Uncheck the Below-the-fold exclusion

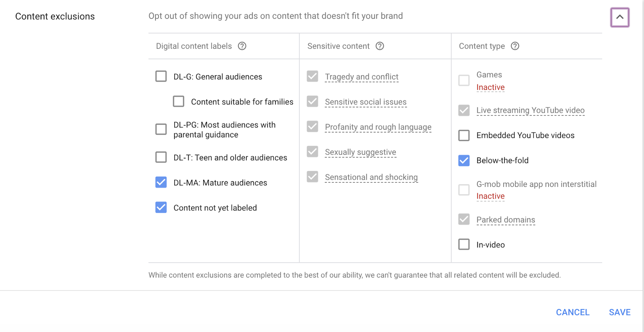464,160
